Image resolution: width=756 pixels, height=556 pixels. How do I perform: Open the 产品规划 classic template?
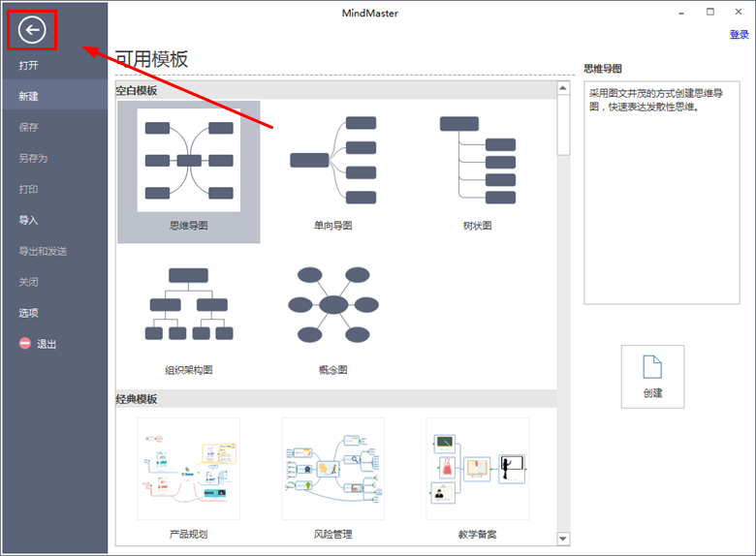coord(189,468)
